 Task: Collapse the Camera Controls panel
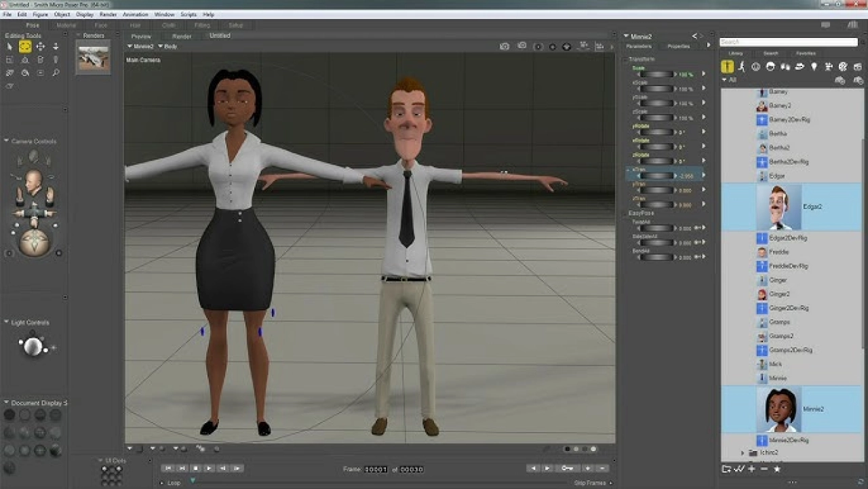click(x=7, y=141)
